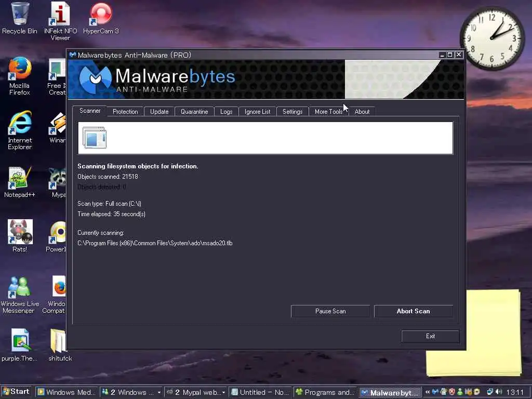Viewport: 532px width, 399px height.
Task: Click the currently scanning path msado20.tlb
Action: 155,243
